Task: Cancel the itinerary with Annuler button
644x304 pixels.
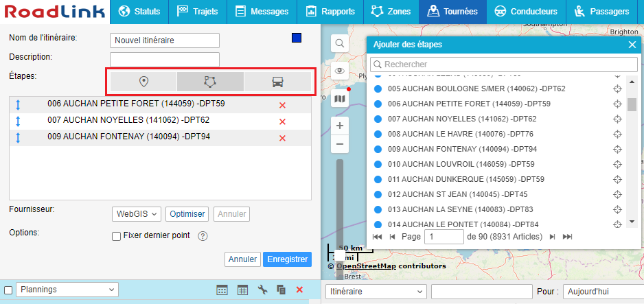Action: 243,259
